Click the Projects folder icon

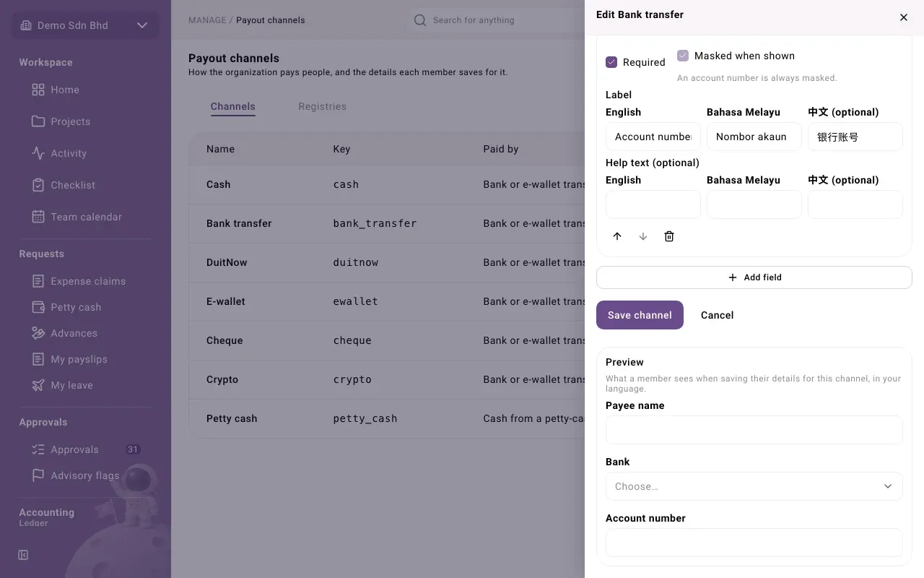[38, 121]
